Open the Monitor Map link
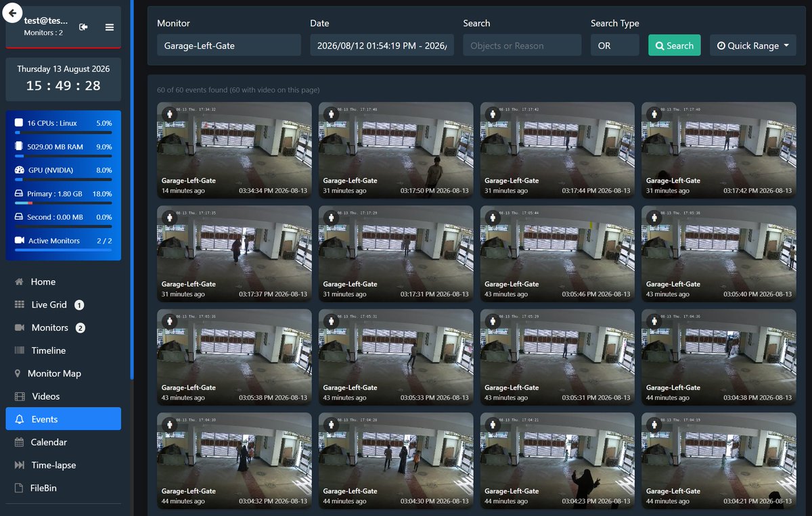This screenshot has height=516, width=812. [x=64, y=374]
